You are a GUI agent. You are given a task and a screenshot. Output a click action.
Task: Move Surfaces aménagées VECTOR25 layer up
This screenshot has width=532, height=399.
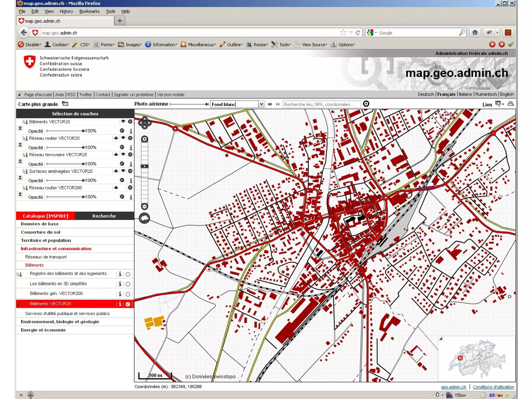[x=116, y=171]
